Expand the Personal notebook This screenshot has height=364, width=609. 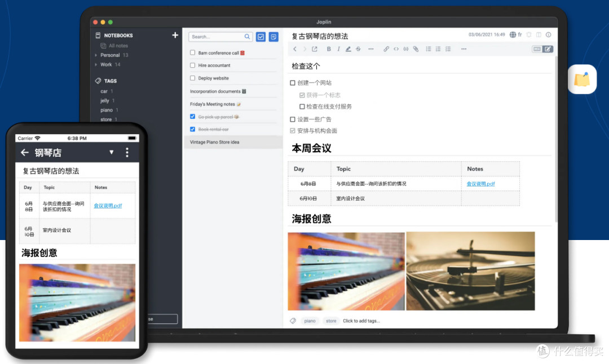click(x=96, y=55)
